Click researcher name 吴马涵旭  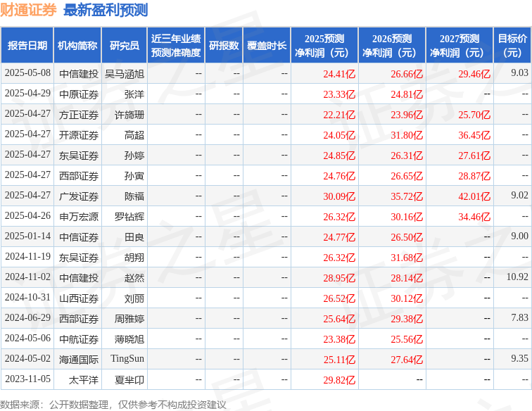pyautogui.click(x=125, y=74)
